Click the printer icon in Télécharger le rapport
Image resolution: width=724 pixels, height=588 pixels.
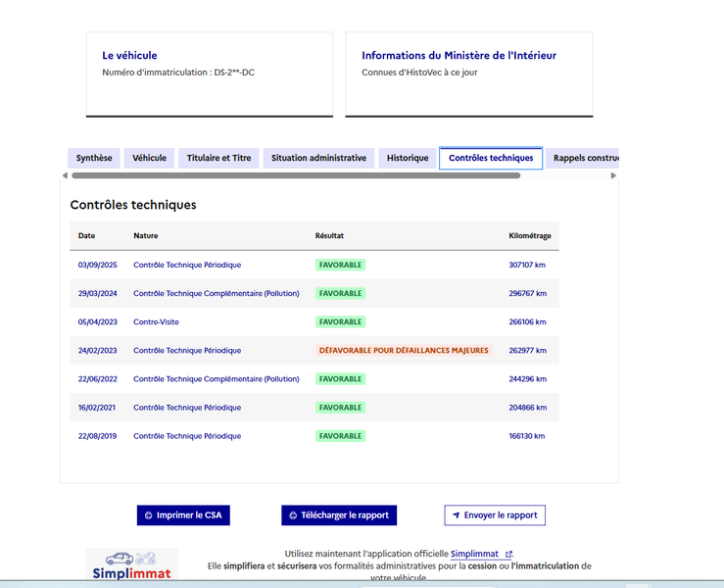293,515
